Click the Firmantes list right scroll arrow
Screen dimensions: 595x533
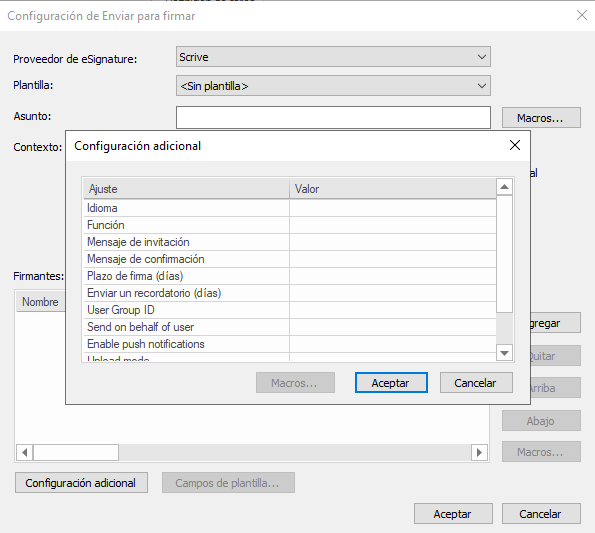tap(479, 453)
